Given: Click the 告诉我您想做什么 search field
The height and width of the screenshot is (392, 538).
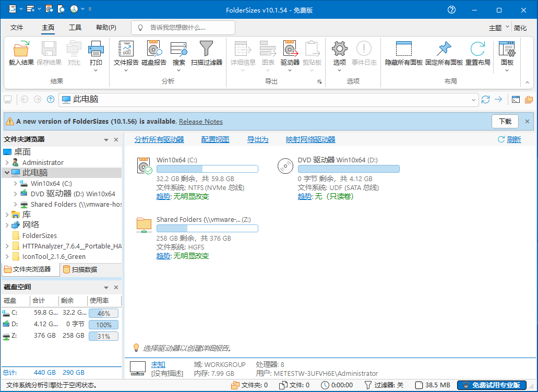Looking at the screenshot, I should [x=183, y=28].
